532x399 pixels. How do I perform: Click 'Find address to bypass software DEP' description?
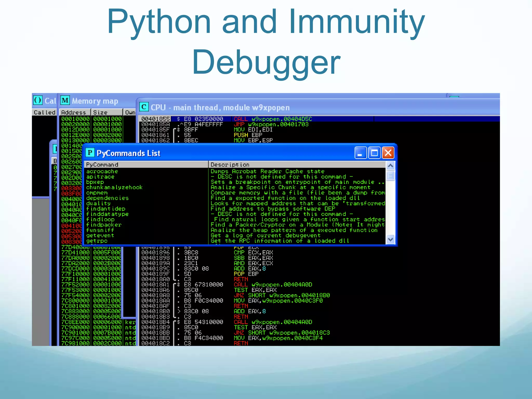(273, 209)
